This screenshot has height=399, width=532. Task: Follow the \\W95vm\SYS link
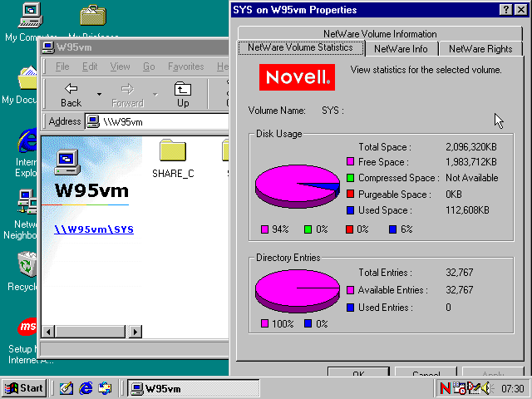(94, 229)
